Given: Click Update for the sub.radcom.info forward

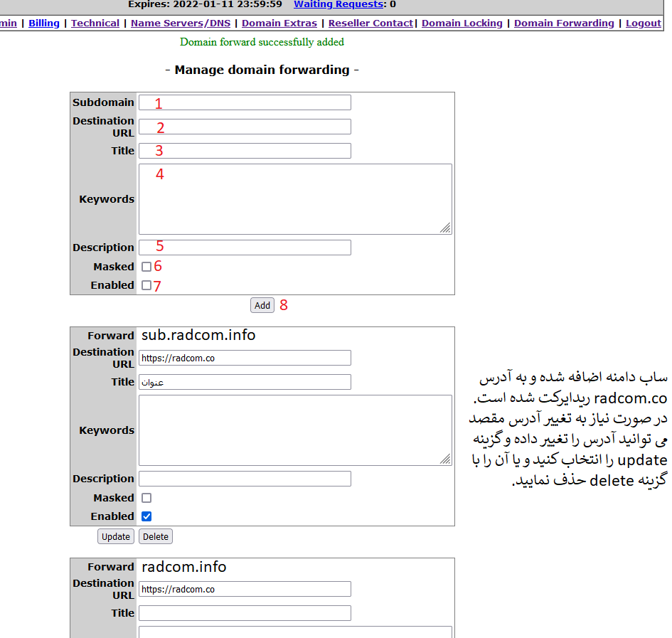Looking at the screenshot, I should coord(116,536).
